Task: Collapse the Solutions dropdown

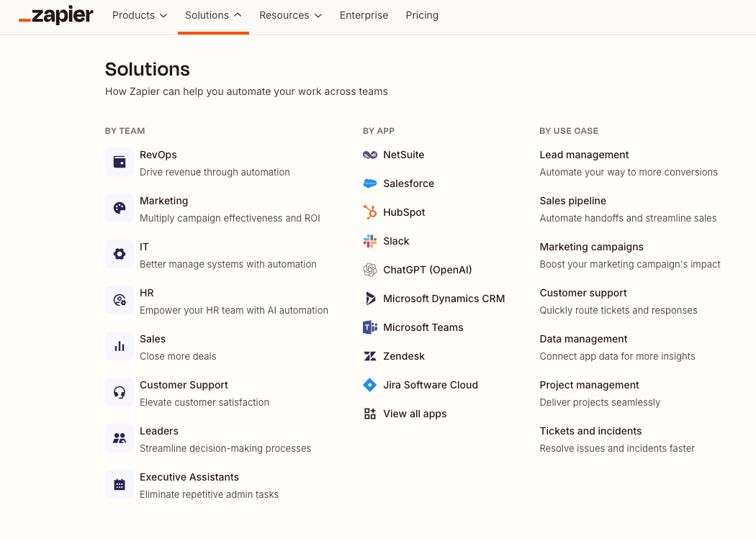Action: (212, 15)
